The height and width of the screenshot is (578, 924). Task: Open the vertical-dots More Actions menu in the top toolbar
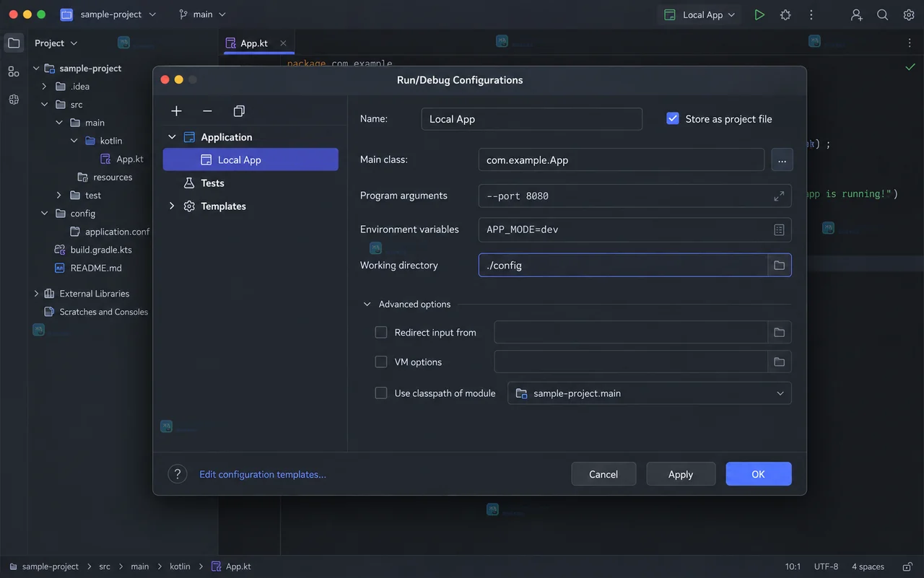pos(811,14)
